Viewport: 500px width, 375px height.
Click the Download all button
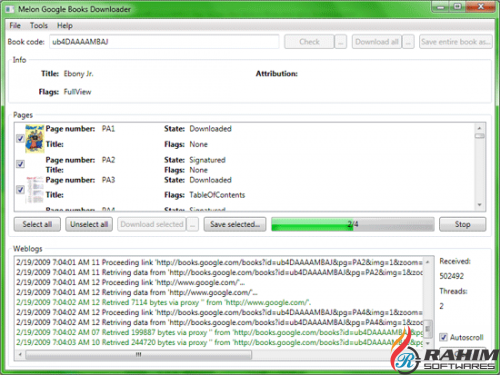377,42
